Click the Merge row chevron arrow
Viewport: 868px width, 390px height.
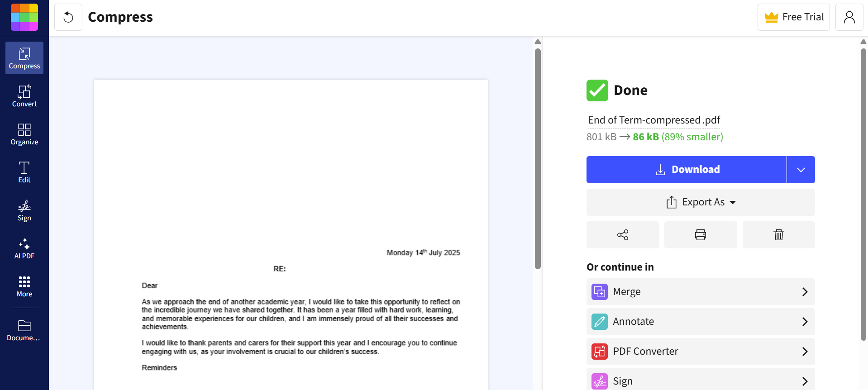805,292
